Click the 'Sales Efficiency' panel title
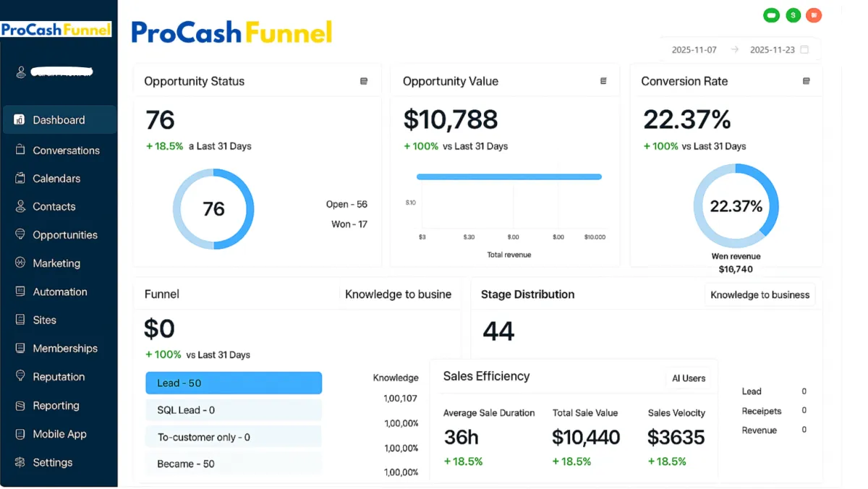The image size is (868, 489). (x=486, y=376)
